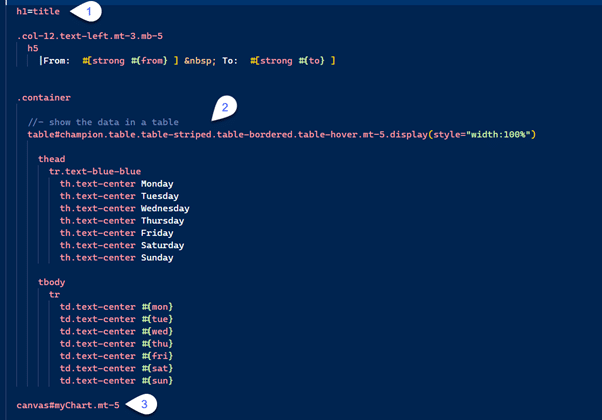This screenshot has height=420, width=602.
Task: Click the canvas#myChart.mt-5 line
Action: pyautogui.click(x=68, y=405)
